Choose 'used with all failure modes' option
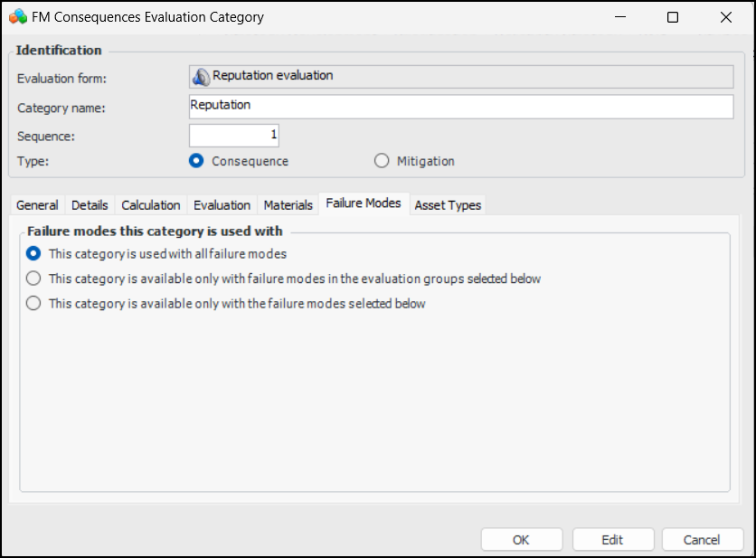This screenshot has width=756, height=558. [x=34, y=254]
